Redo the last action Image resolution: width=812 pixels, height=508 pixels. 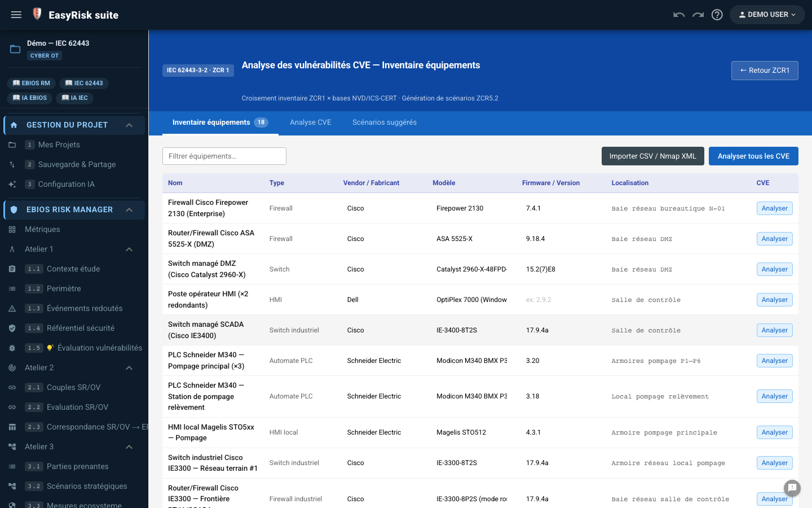click(x=698, y=15)
